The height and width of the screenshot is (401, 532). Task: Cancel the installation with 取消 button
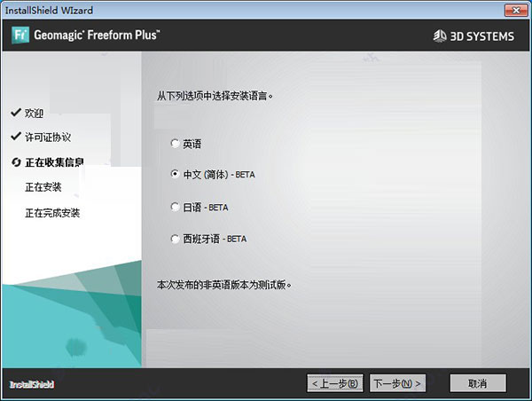(478, 383)
